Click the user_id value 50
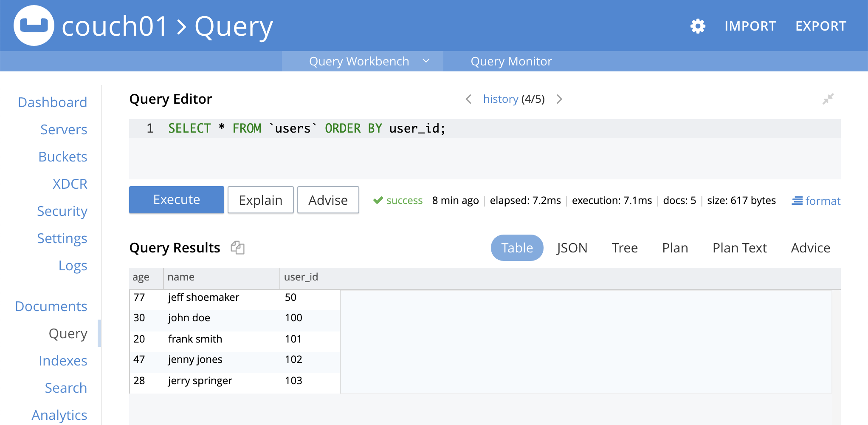This screenshot has height=425, width=868. coord(290,297)
